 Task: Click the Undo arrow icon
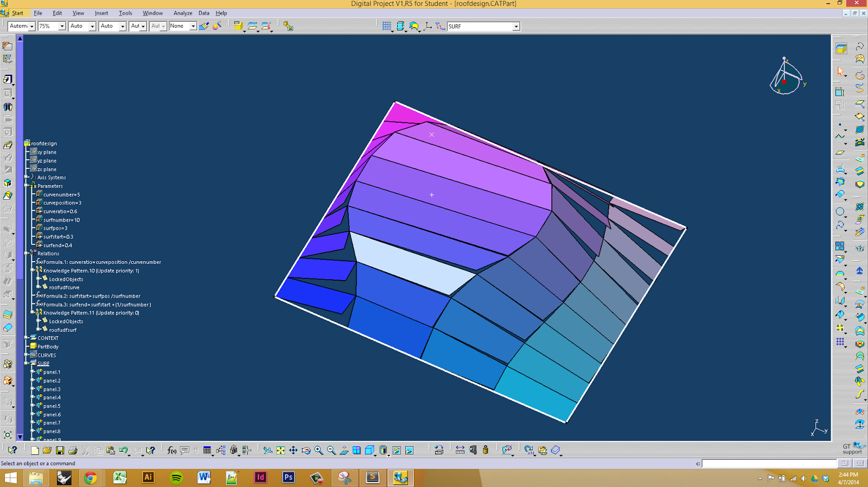click(124, 450)
